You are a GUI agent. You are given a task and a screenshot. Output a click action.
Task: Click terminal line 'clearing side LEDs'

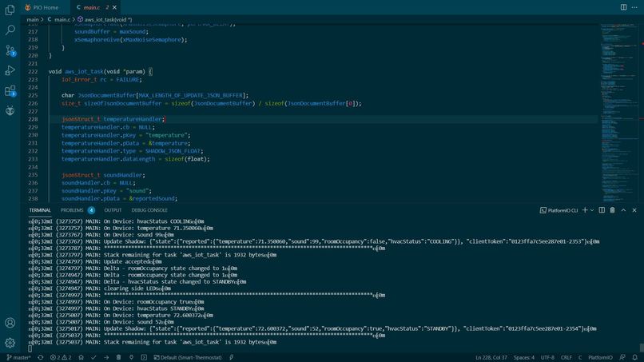[x=100, y=288]
